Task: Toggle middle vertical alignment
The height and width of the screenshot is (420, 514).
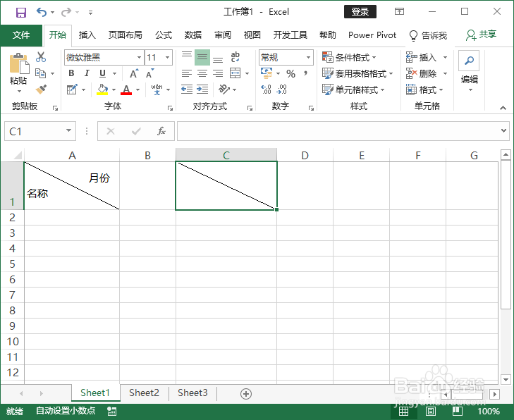Action: click(x=202, y=57)
